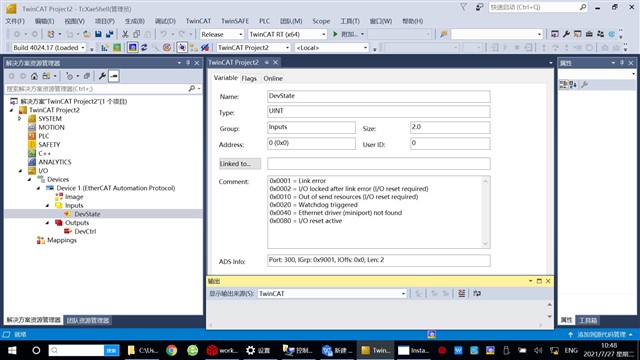Click the Properties wrench in Solution Explorer
Screen dimensions: 640x360
pyautogui.click(x=102, y=76)
